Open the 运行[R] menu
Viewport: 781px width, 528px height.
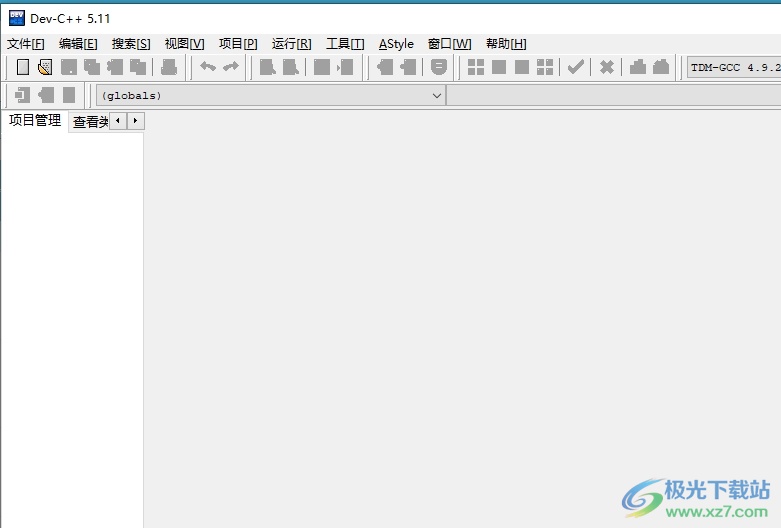pyautogui.click(x=291, y=44)
